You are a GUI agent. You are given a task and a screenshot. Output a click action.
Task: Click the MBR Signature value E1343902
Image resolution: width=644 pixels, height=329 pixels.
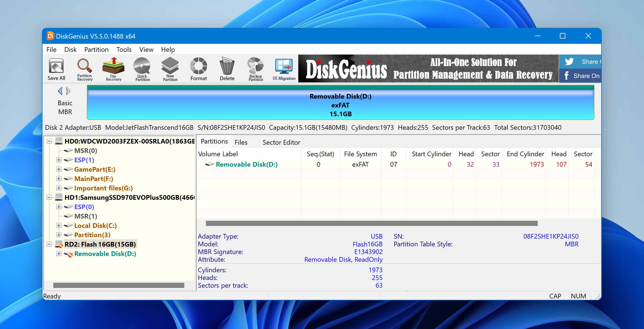click(368, 252)
